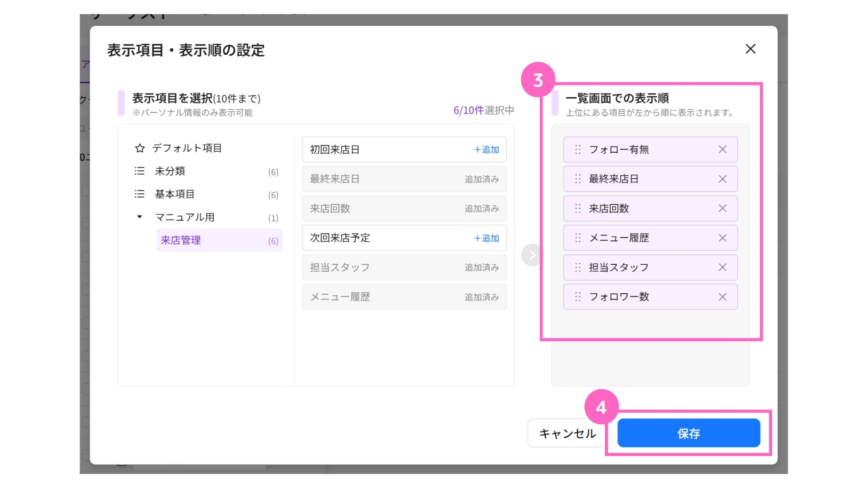Add 初回来店日 to displayed items
This screenshot has width=868, height=488.
(486, 150)
